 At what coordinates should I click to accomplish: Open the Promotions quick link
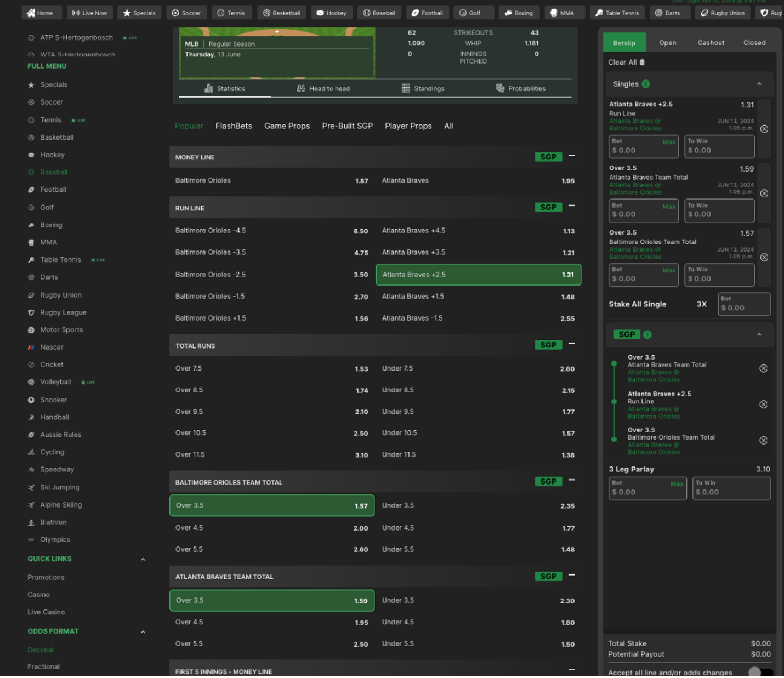[x=46, y=578]
